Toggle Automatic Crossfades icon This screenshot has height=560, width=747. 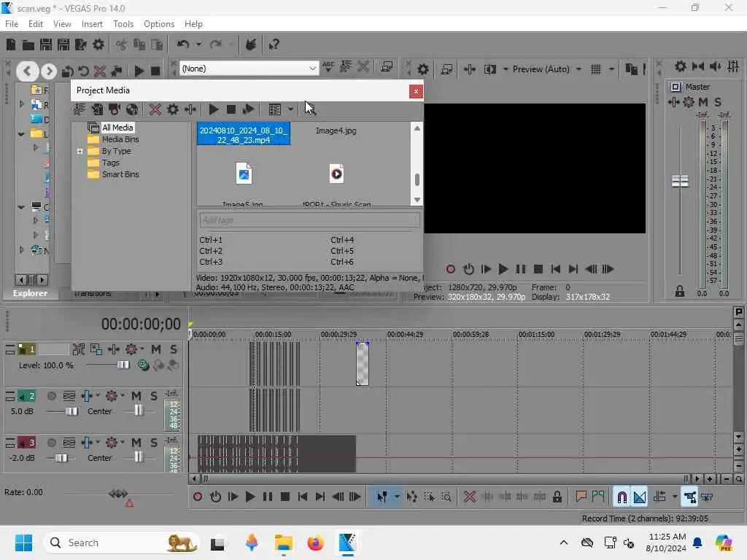[640, 497]
